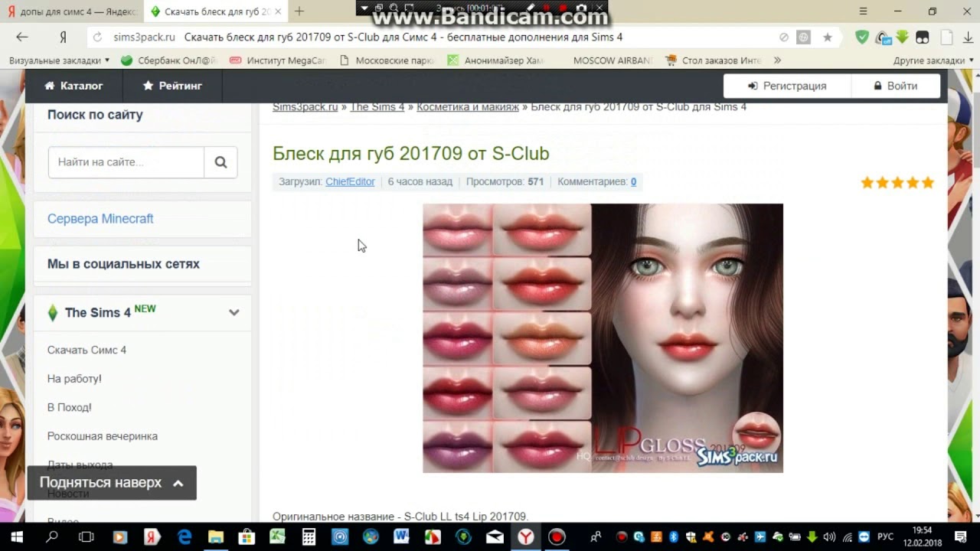
Task: Switch the РУС keyboard language indicator
Action: tap(885, 537)
